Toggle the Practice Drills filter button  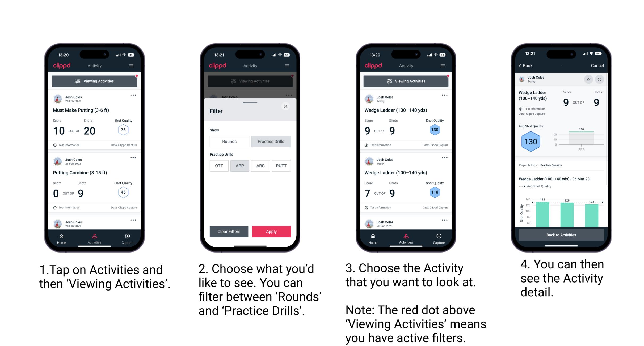click(271, 142)
